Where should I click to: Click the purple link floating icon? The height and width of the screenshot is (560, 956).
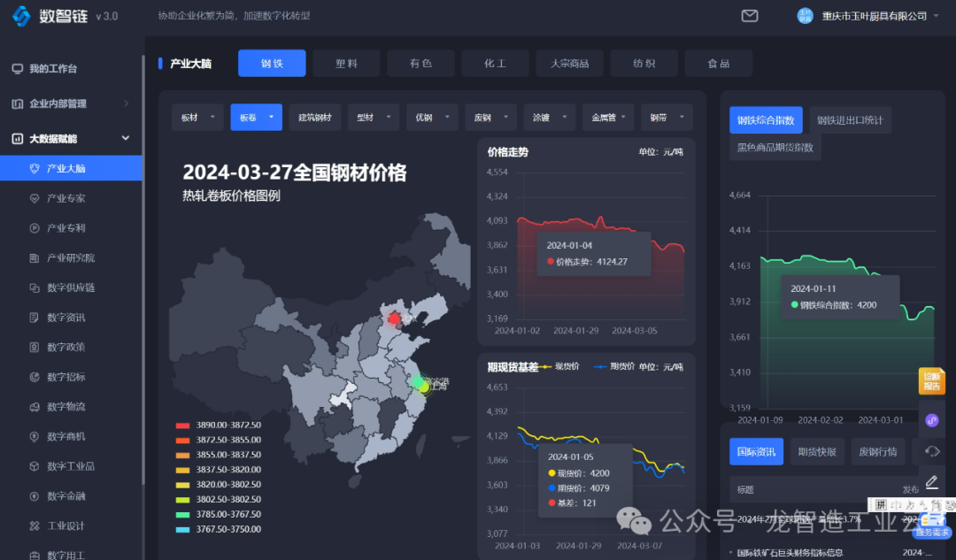[x=931, y=420]
